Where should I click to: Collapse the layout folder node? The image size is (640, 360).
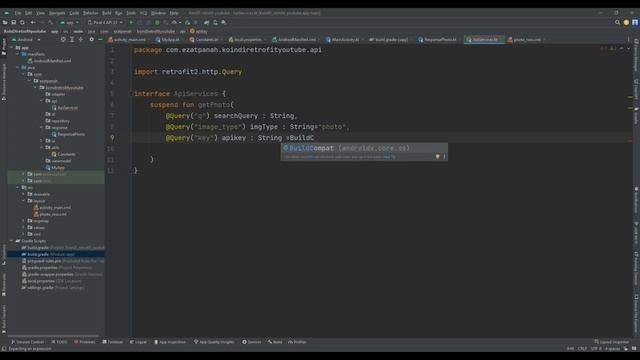pyautogui.click(x=24, y=201)
